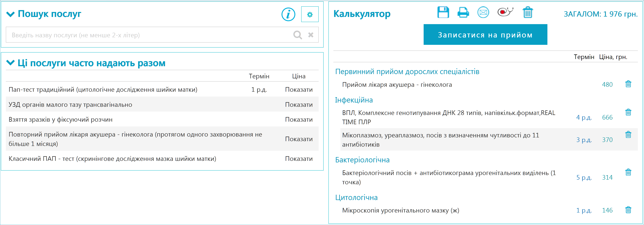The width and height of the screenshot is (644, 225).
Task: Remove ВПЛ, Комплексне генотипування row via trash icon
Action: coord(628,112)
